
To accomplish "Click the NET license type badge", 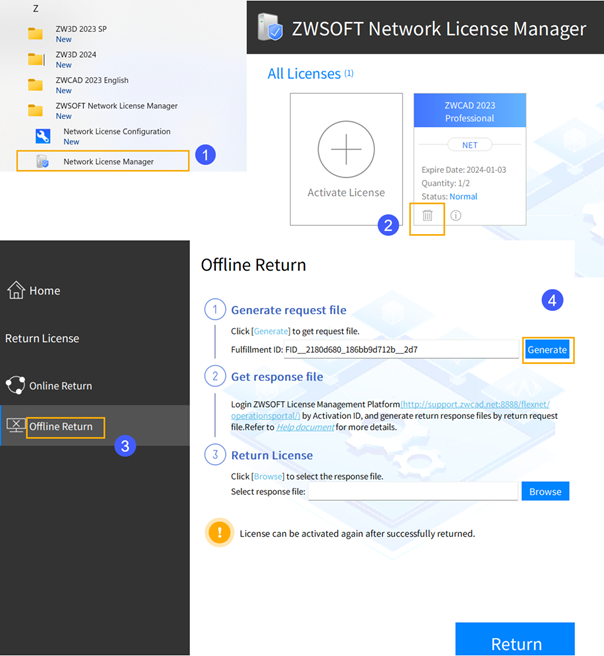I will pos(470,145).
